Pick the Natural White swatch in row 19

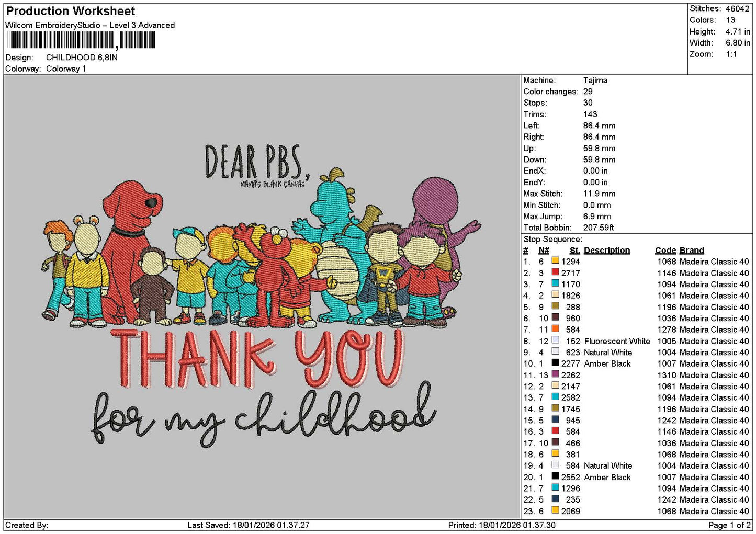click(x=555, y=465)
